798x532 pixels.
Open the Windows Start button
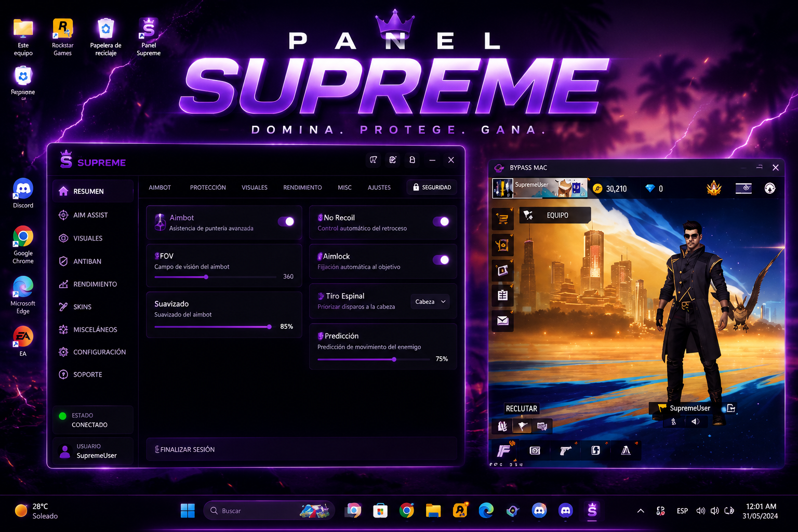(x=188, y=511)
